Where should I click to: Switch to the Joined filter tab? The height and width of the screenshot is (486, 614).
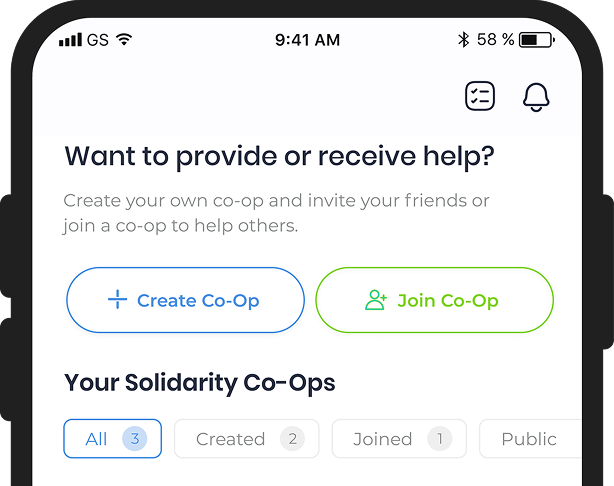click(x=399, y=439)
